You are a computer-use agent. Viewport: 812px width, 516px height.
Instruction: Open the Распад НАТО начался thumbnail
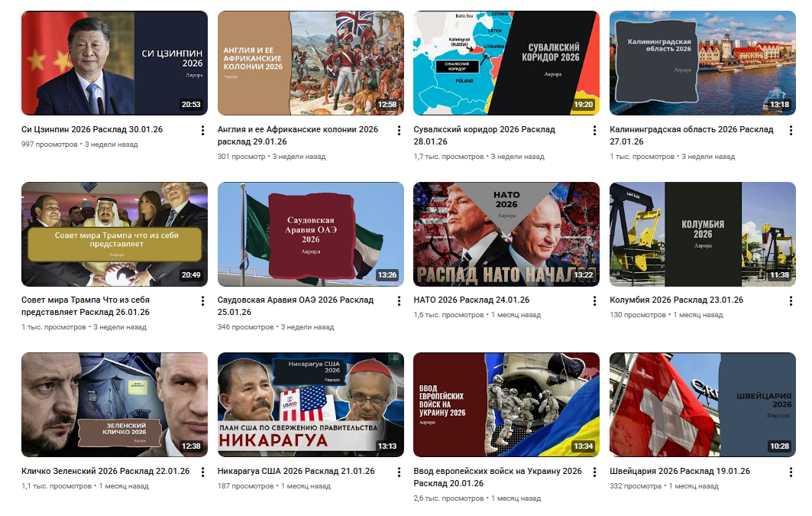(x=506, y=234)
